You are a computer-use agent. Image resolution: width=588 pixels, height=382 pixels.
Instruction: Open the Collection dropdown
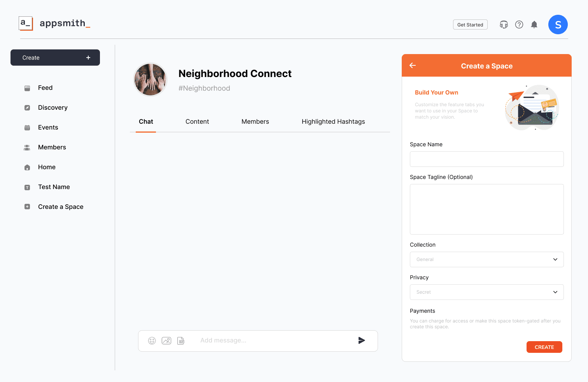click(486, 259)
